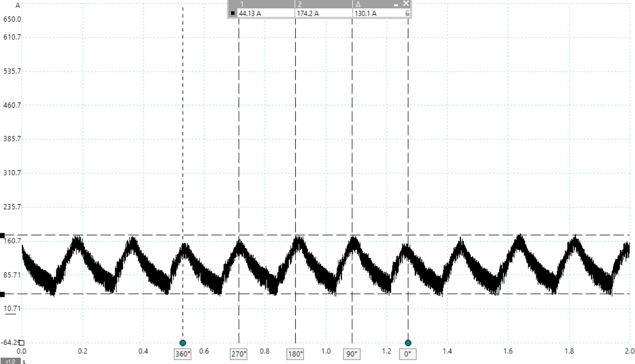Click the 0.6 time axis label
This screenshot has height=364, width=635.
pyautogui.click(x=204, y=351)
